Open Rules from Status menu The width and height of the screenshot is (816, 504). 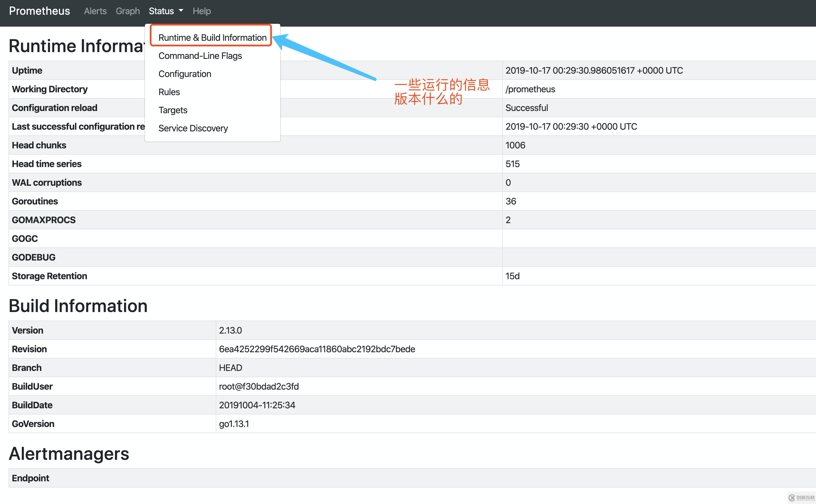point(169,92)
